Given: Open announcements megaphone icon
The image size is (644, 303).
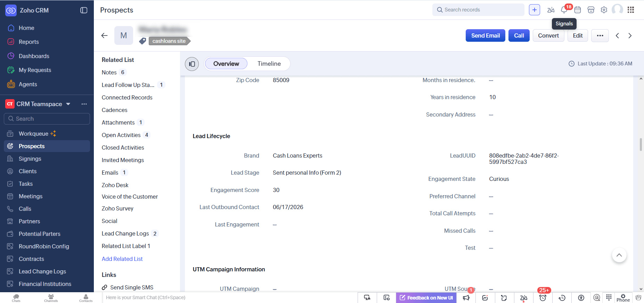Looking at the screenshot, I should coord(466,298).
